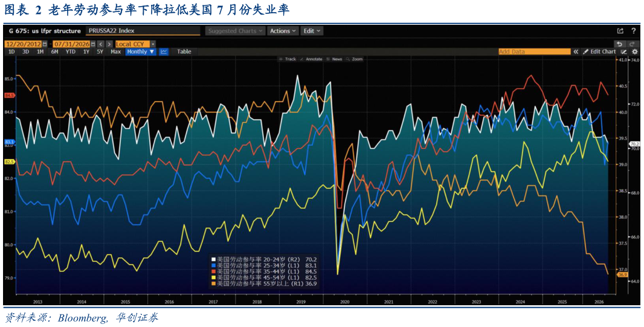The image size is (644, 327).
Task: Click the 2013 label on the time axis
Action: (x=37, y=302)
